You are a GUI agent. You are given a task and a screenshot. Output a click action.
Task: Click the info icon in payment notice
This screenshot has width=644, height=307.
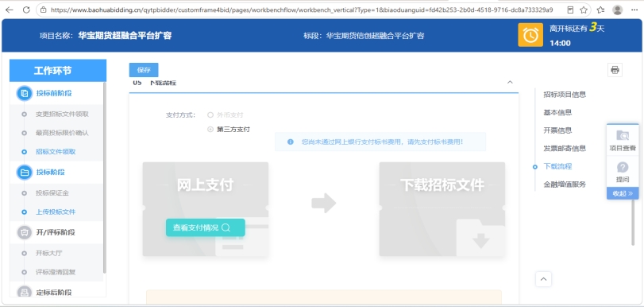(x=291, y=142)
